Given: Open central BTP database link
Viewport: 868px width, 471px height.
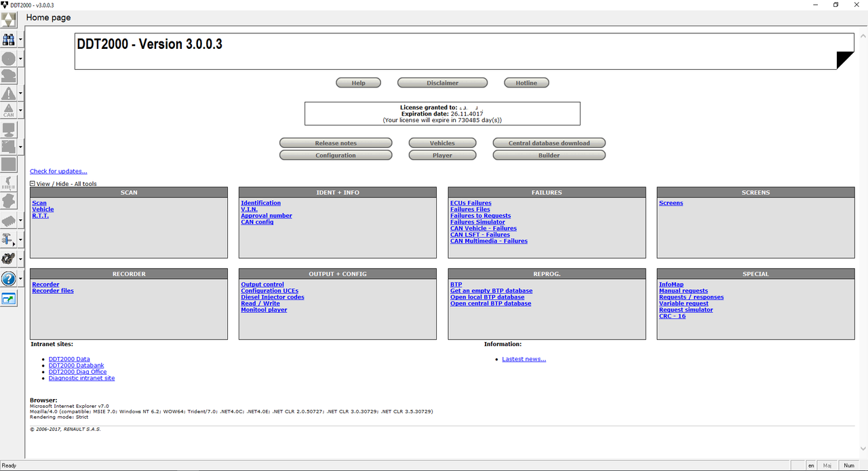Looking at the screenshot, I should click(491, 303).
